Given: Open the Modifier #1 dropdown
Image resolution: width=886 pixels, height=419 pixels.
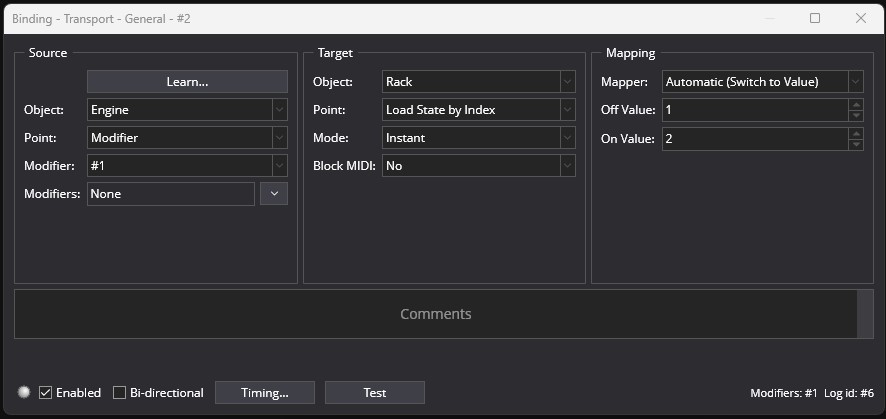Looking at the screenshot, I should pyautogui.click(x=187, y=165).
